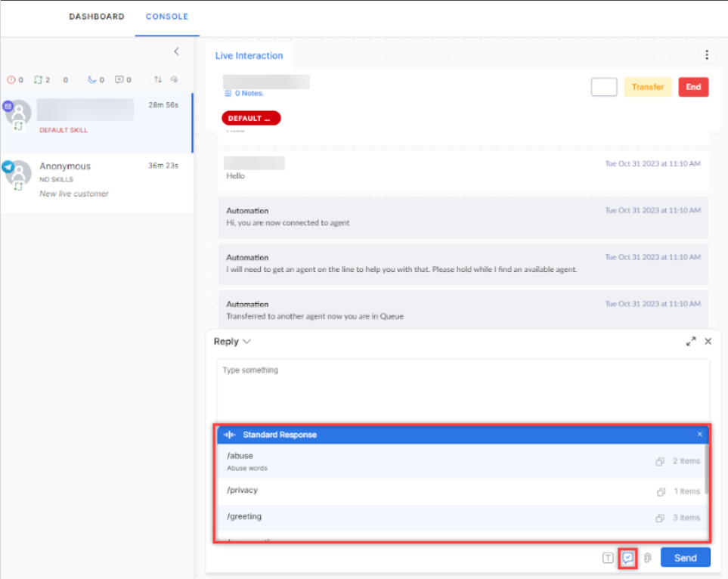Click into the Type something field
The height and width of the screenshot is (579, 728).
click(x=463, y=385)
